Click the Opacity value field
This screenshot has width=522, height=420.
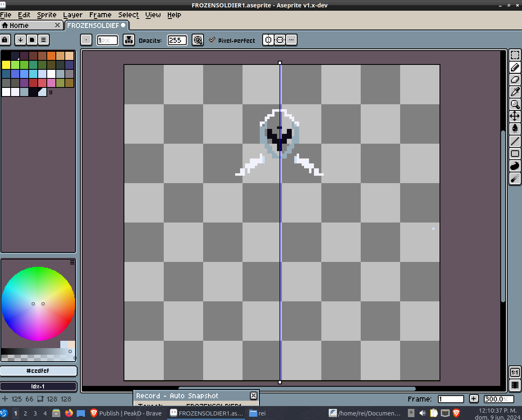click(177, 40)
